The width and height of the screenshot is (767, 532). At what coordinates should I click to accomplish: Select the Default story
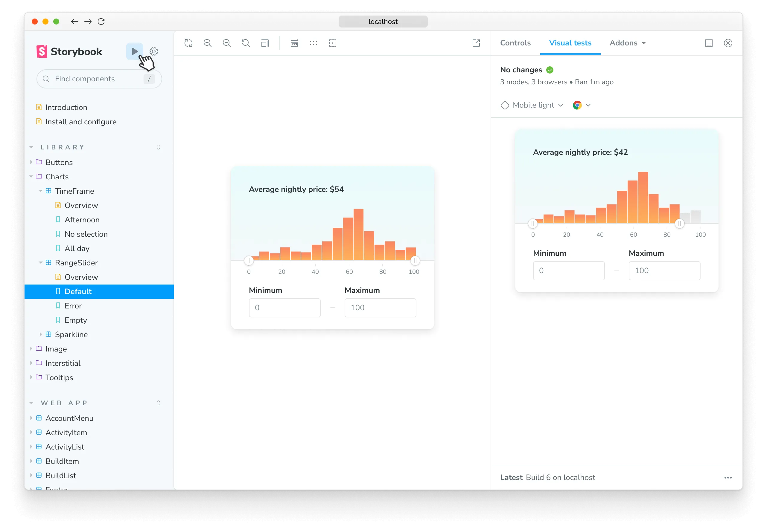tap(99, 291)
